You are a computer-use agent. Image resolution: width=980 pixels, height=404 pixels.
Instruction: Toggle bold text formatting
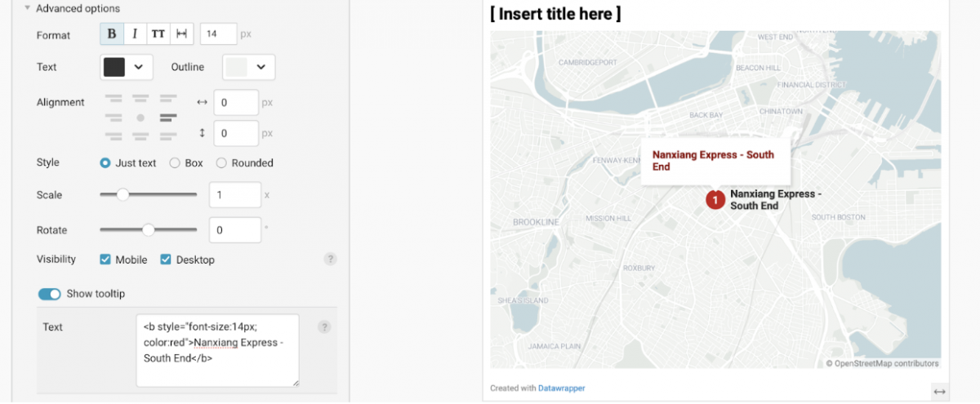[x=112, y=34]
